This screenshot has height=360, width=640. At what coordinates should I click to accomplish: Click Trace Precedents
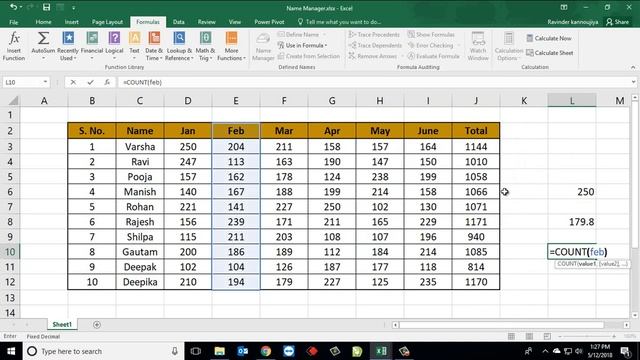coord(374,35)
